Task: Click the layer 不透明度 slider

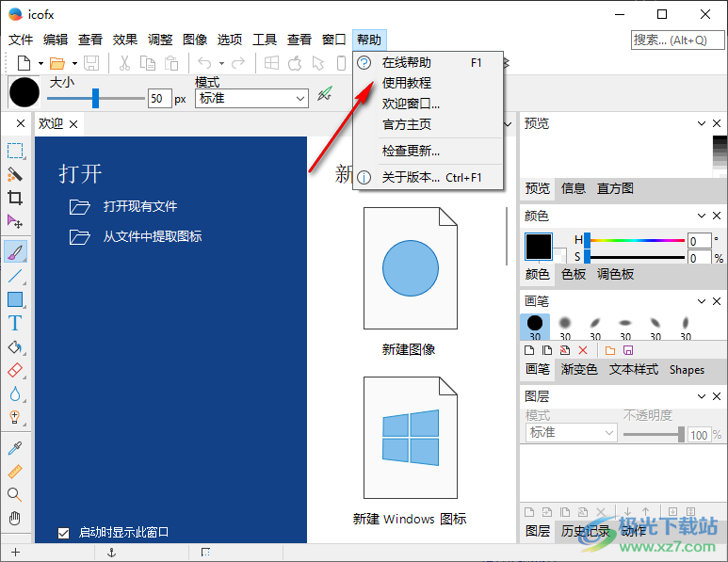Action: click(654, 434)
